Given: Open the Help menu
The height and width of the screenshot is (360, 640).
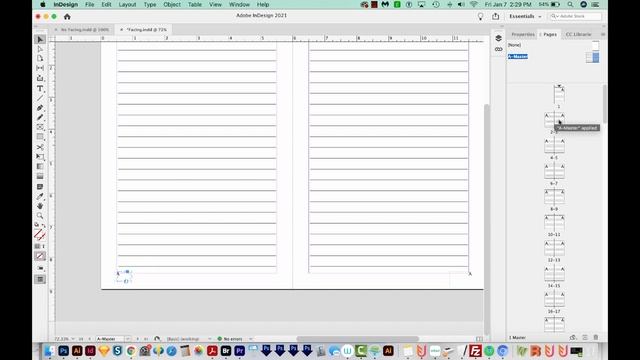Looking at the screenshot, I should (x=263, y=4).
